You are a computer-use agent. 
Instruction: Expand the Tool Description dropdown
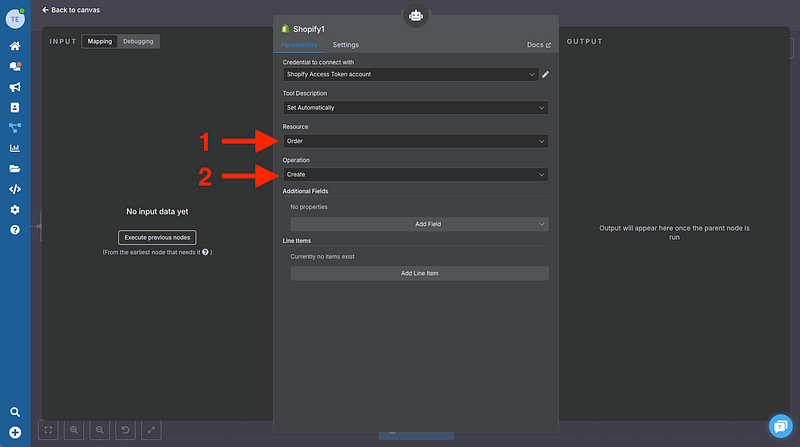click(x=415, y=107)
